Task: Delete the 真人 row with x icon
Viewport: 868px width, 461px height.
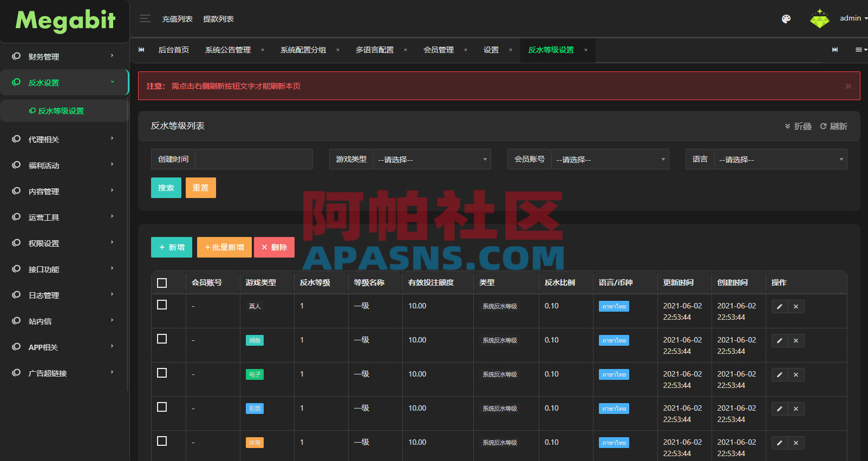Action: pos(796,306)
